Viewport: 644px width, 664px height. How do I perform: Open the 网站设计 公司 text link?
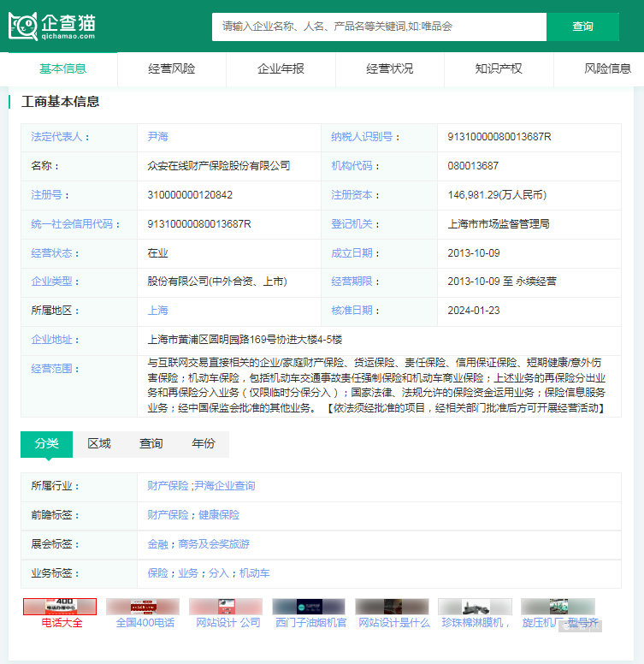(228, 623)
